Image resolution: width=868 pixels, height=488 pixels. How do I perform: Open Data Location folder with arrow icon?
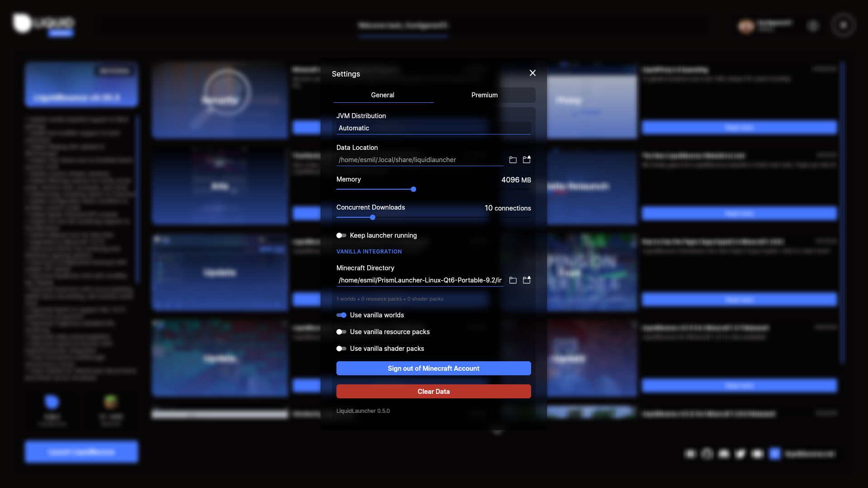[x=527, y=160]
